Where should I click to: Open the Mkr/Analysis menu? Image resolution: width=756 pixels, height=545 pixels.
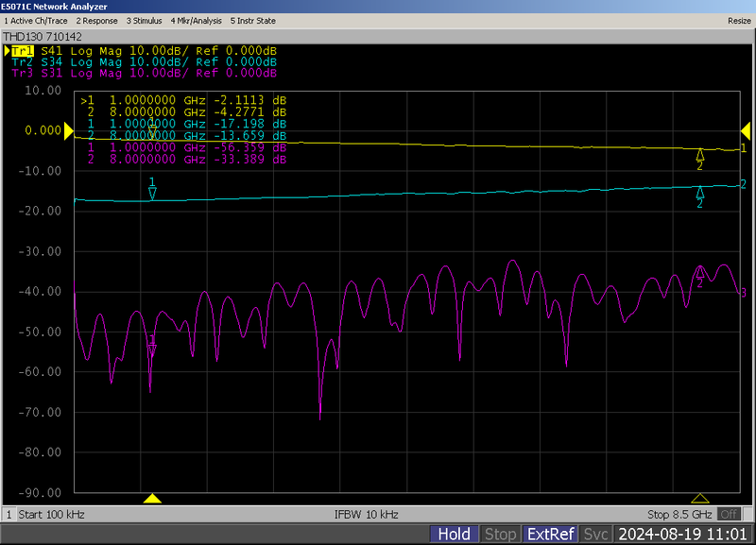pyautogui.click(x=195, y=20)
